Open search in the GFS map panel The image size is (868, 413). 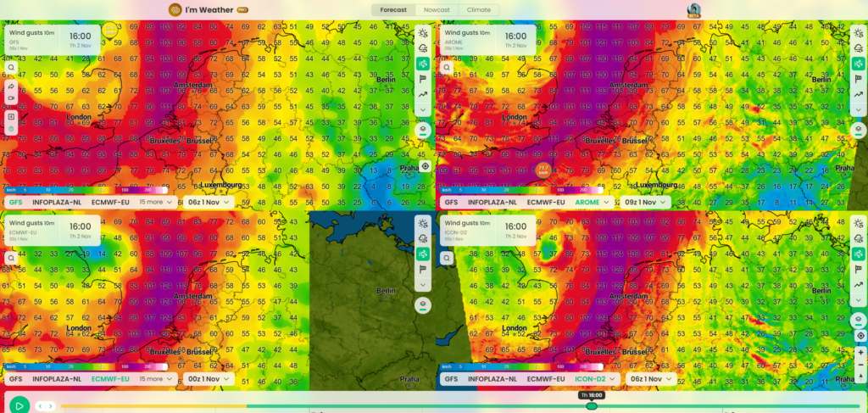pos(11,68)
